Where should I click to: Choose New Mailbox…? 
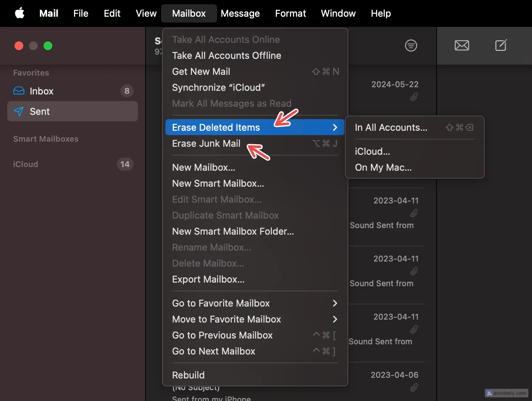pyautogui.click(x=255, y=167)
